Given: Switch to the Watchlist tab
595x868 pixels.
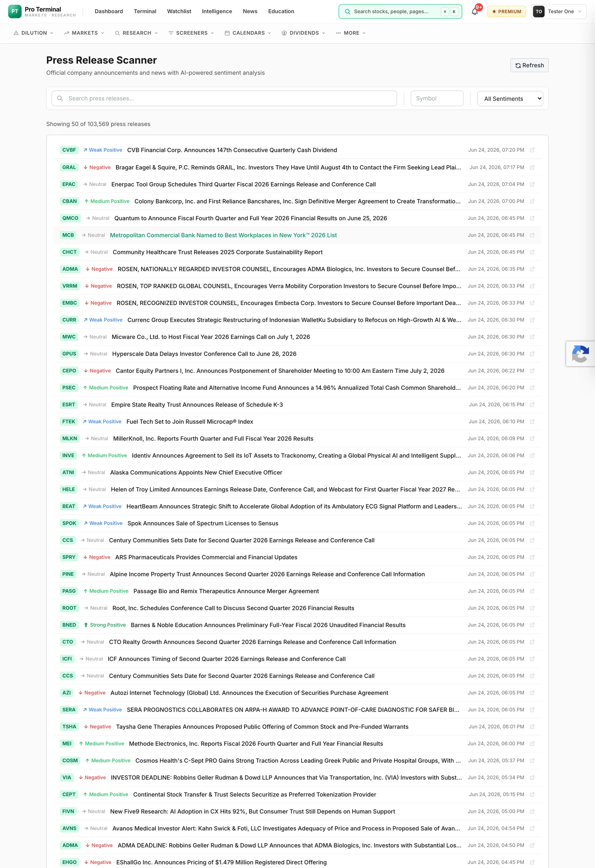Looking at the screenshot, I should [179, 12].
